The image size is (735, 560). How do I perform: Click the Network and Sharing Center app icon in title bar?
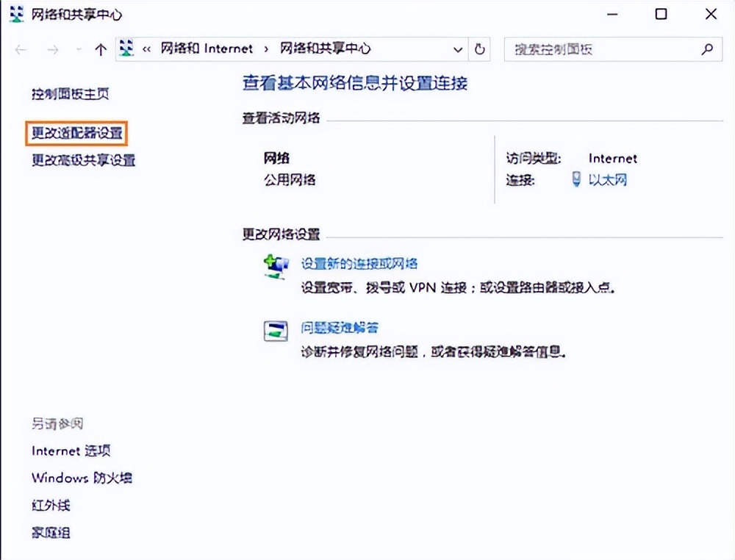(x=15, y=14)
